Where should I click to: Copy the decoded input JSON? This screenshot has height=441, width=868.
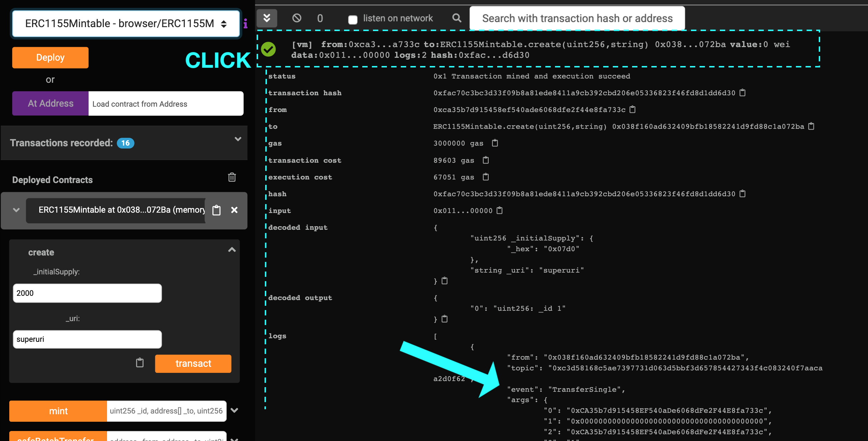(444, 281)
